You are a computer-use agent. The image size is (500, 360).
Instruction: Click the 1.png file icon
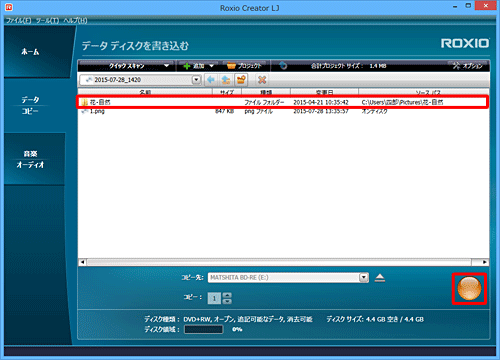tap(84, 111)
